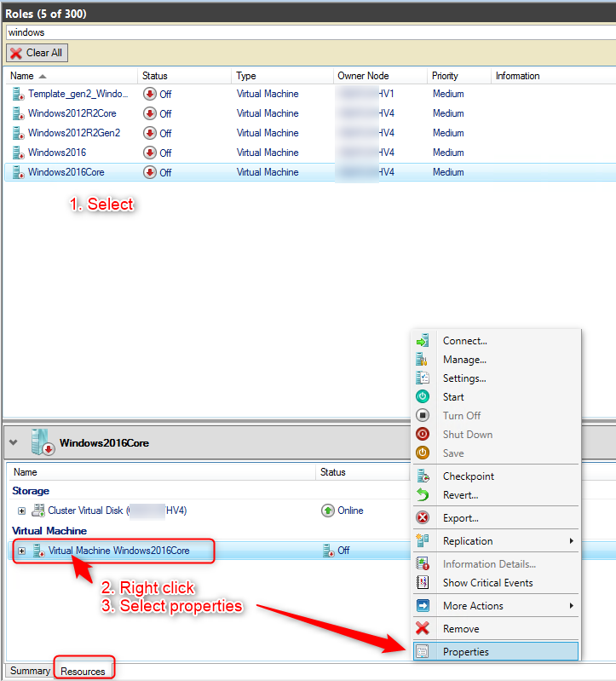Click the red X Remove icon
This screenshot has height=681, width=616.
[x=423, y=628]
